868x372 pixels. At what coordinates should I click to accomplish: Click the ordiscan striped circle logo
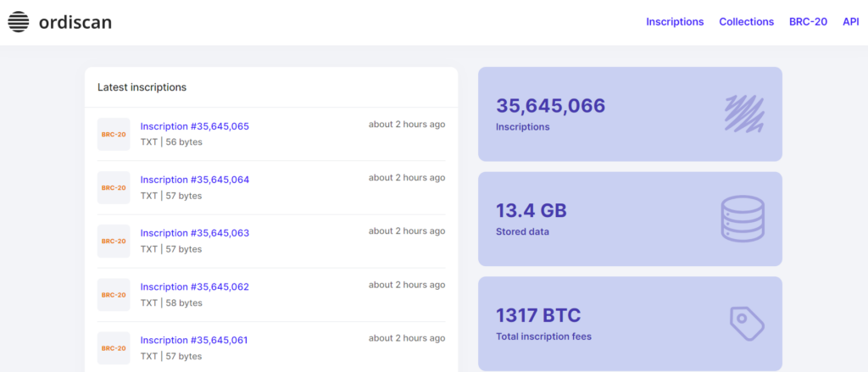coord(19,22)
